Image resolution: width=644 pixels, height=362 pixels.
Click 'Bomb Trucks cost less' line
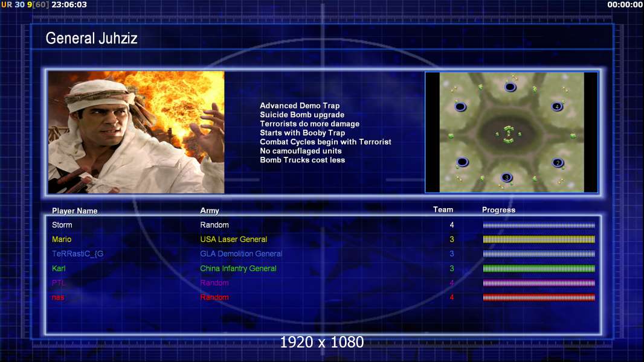pos(302,160)
